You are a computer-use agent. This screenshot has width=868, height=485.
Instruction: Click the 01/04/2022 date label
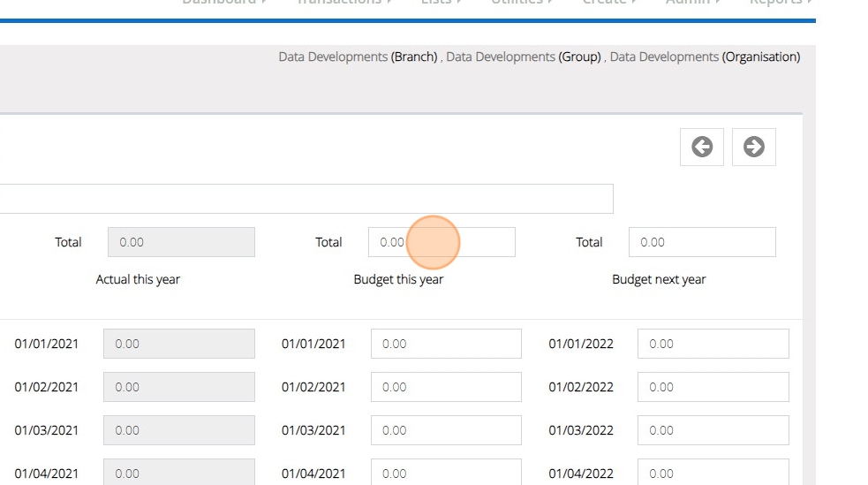[581, 474]
